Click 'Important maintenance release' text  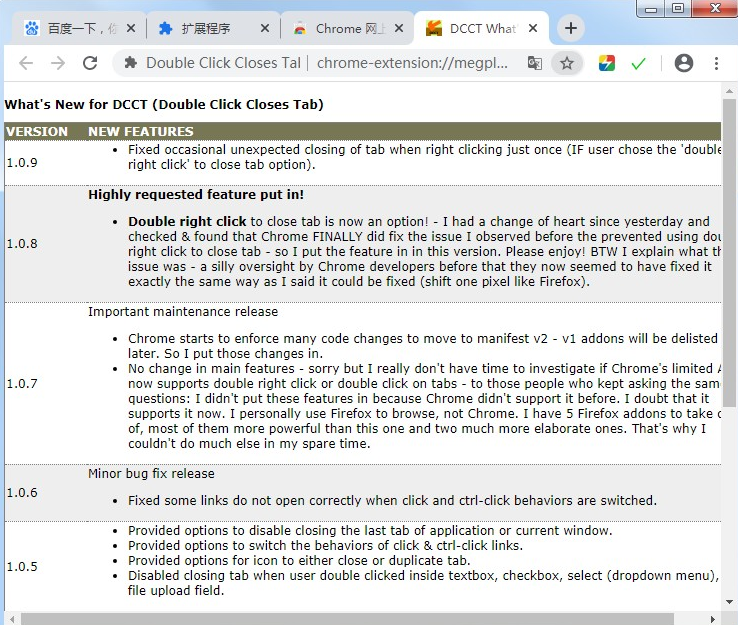tap(183, 312)
